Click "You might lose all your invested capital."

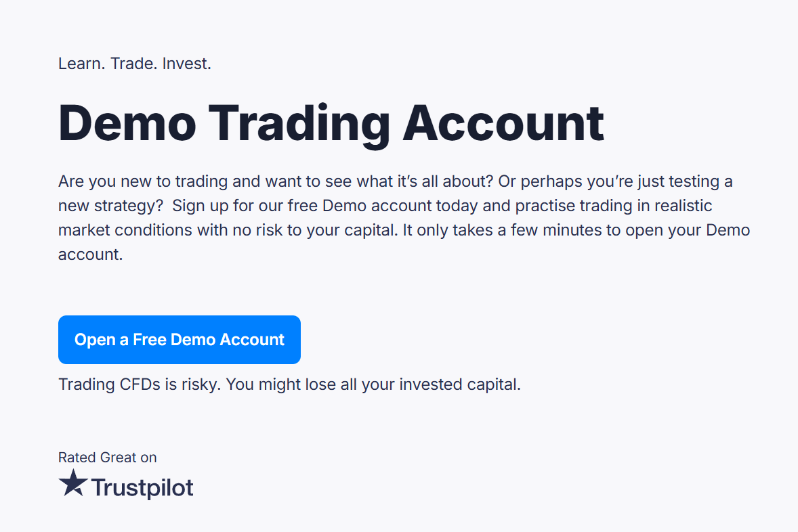(x=373, y=384)
